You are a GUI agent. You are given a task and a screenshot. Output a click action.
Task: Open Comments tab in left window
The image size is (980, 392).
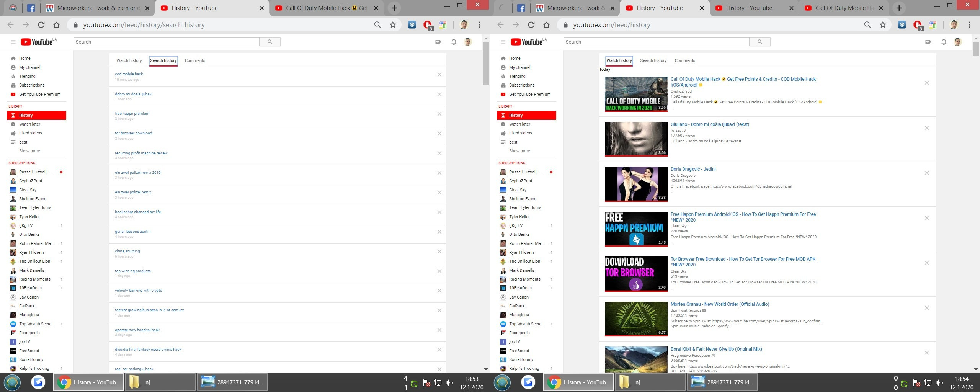pos(195,60)
